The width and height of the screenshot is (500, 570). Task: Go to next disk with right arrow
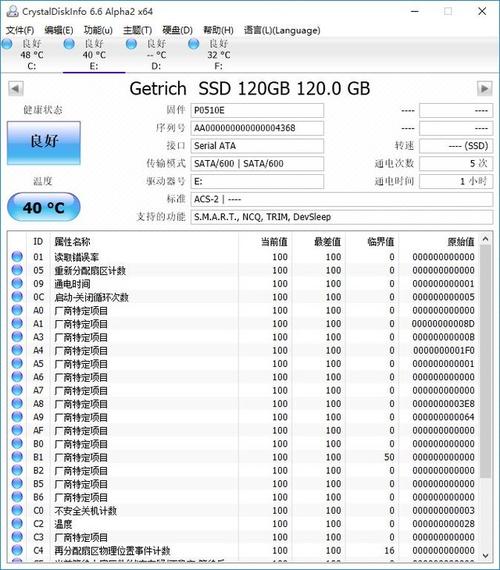coord(484,88)
